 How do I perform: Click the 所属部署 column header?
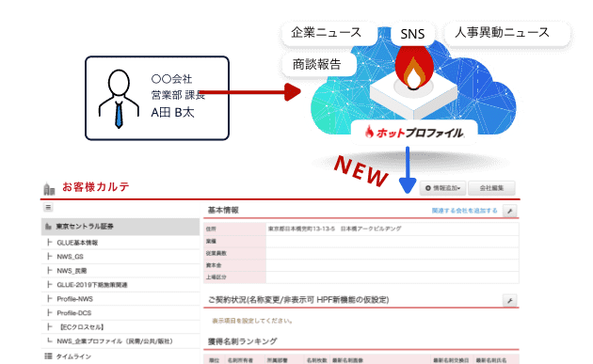(x=278, y=360)
